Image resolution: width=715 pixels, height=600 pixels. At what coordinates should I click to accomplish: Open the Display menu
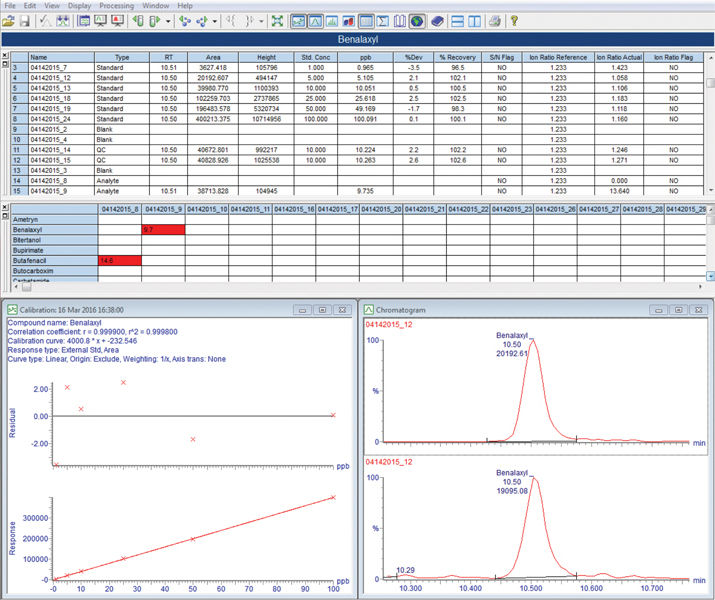[79, 5]
